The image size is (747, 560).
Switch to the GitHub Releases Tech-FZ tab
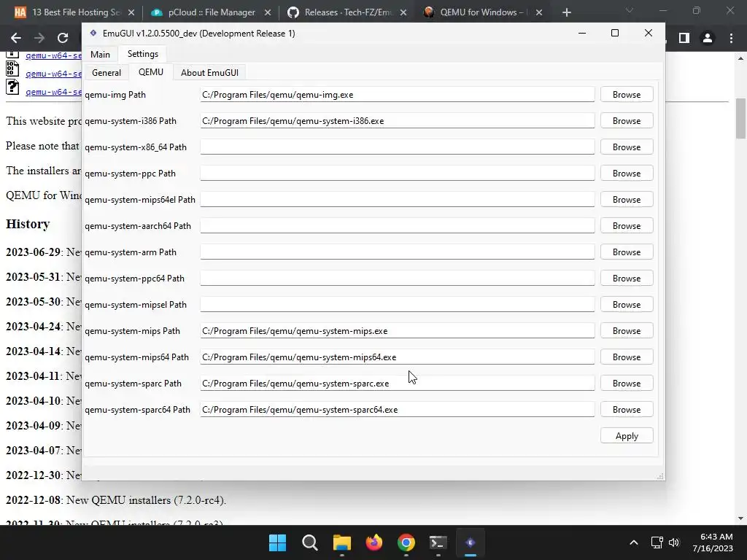pos(347,12)
